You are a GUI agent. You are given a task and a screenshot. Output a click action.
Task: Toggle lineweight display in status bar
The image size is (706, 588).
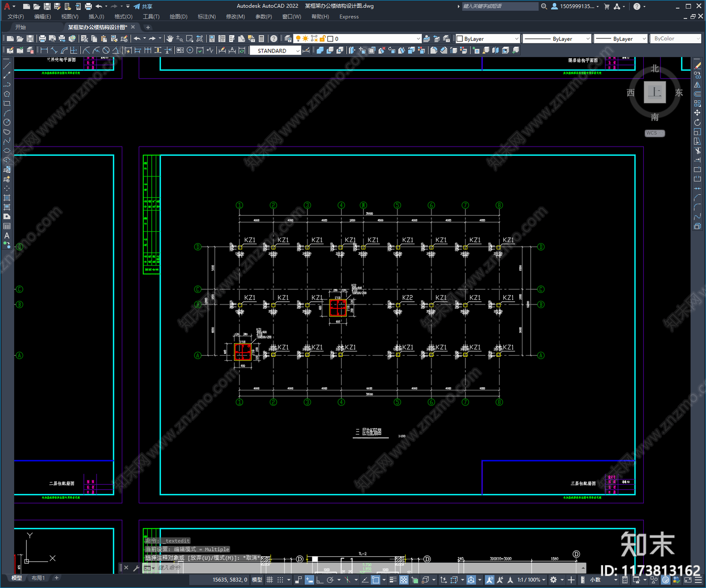click(393, 580)
